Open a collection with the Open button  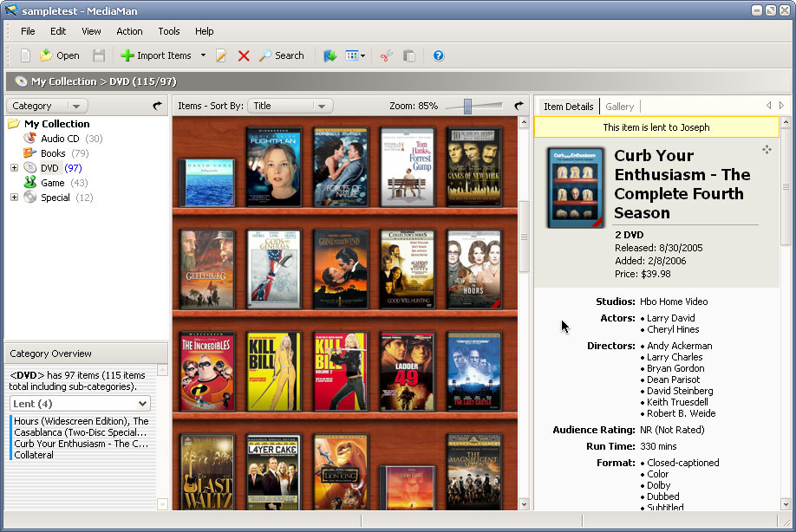[x=60, y=55]
